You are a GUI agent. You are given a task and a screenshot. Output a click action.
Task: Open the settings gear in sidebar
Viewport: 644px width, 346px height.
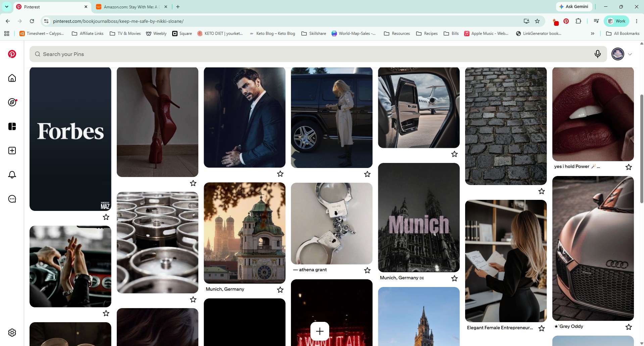(x=12, y=333)
